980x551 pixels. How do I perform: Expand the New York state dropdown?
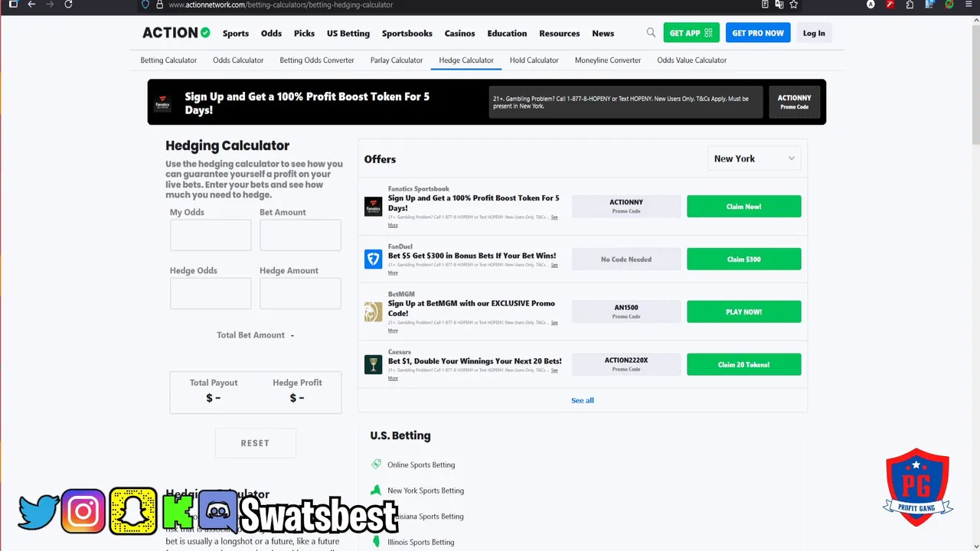754,158
